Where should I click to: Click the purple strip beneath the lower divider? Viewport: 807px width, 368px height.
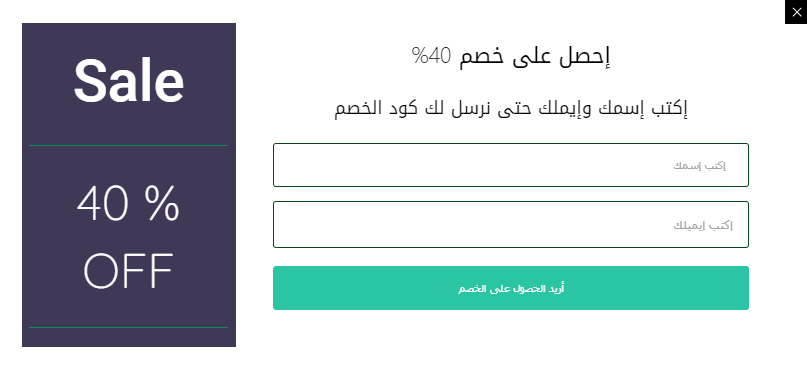129,338
